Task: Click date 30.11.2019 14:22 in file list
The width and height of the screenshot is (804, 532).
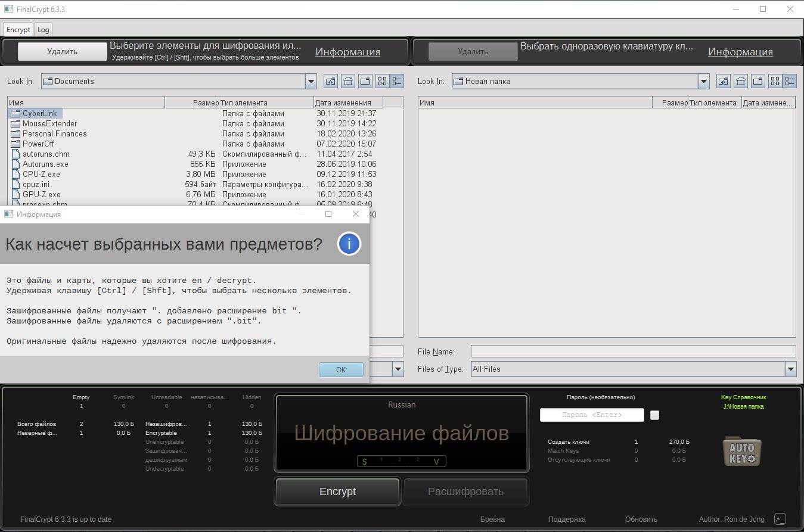Action: [346, 123]
